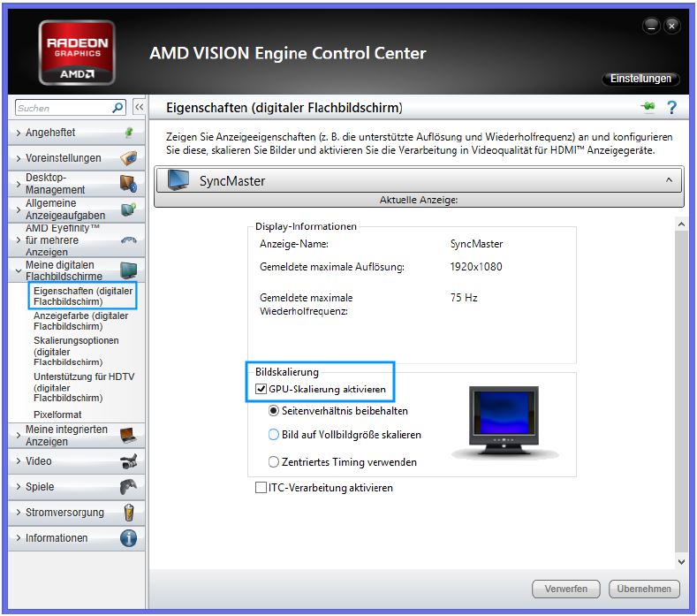The image size is (697, 616).
Task: Open Anzeigefarbe (digitaler Flachbildschirm)
Action: (80, 321)
